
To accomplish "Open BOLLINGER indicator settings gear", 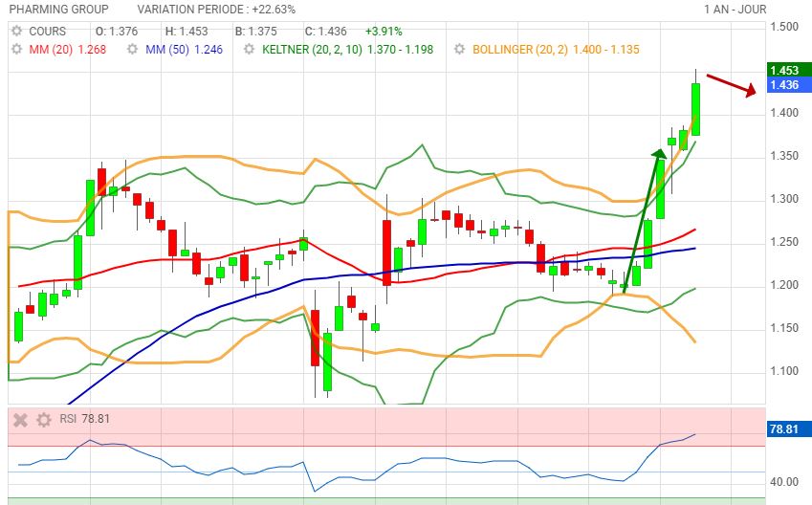I will click(459, 49).
